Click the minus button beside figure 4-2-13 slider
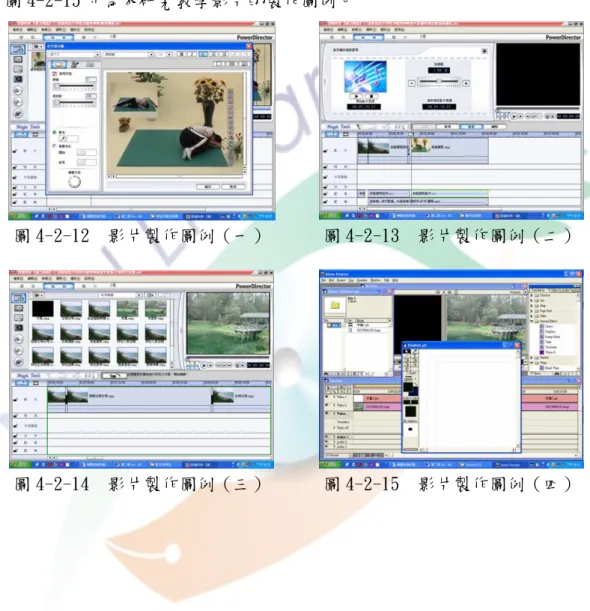 412,83
